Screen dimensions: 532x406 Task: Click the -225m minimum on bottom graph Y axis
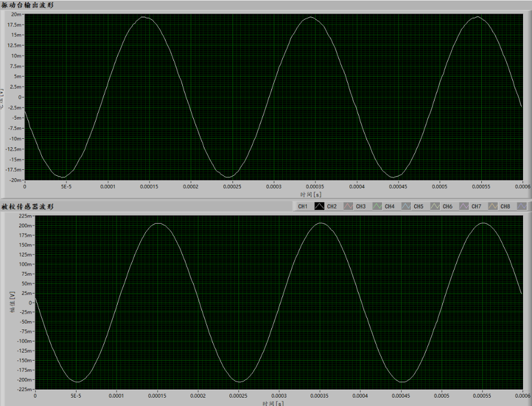[x=25, y=389]
